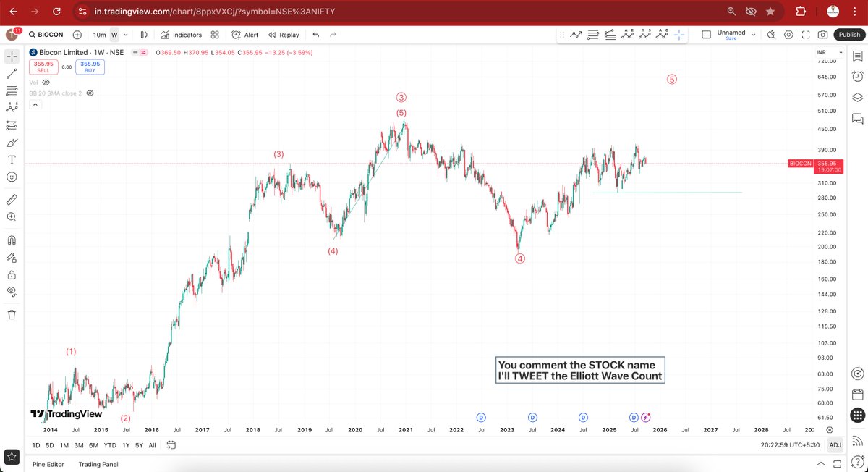Open the Fibonacci and Gann tools group

pyautogui.click(x=12, y=90)
